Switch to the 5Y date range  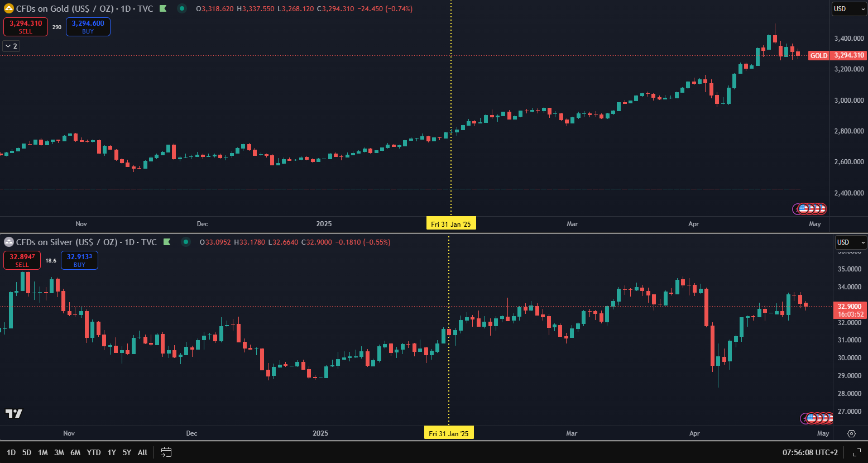pos(127,452)
